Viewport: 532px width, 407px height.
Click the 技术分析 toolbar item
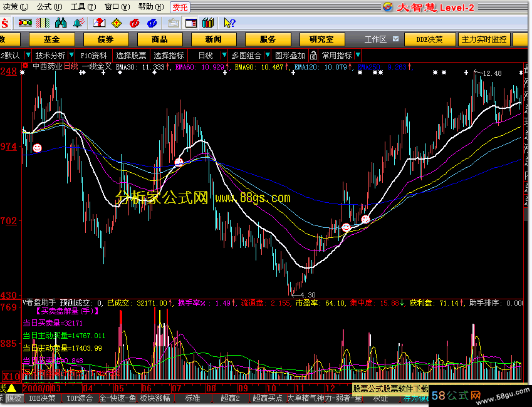[50, 55]
